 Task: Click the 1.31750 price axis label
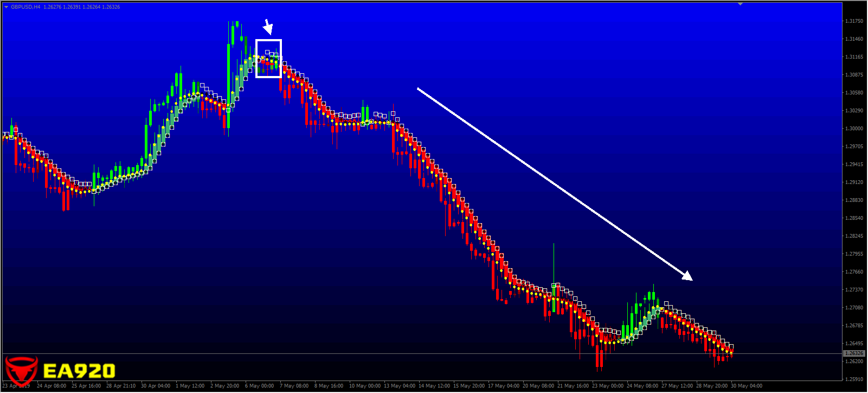pyautogui.click(x=854, y=21)
